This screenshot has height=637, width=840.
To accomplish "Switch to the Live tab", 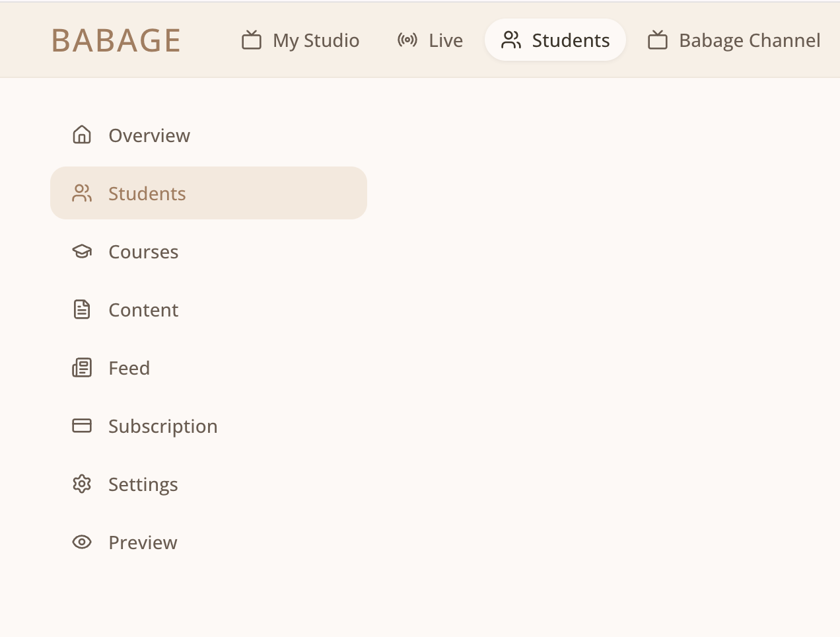I will [431, 40].
